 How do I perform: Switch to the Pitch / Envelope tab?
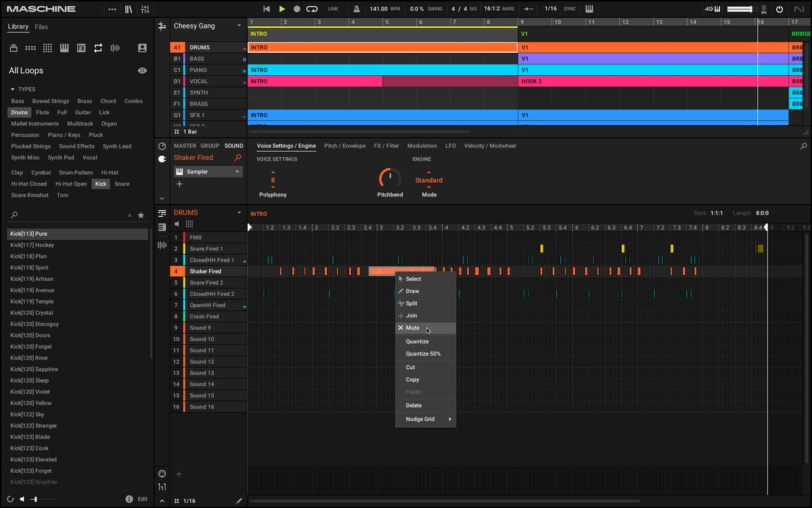point(344,146)
